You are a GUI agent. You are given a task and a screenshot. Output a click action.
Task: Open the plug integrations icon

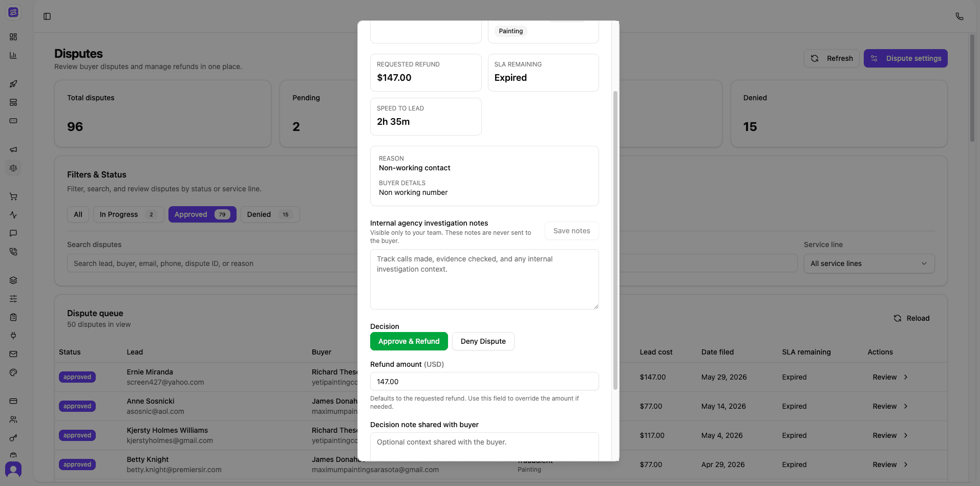pos(13,336)
